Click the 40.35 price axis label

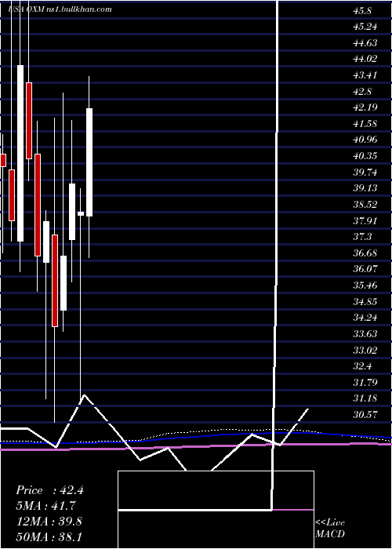click(365, 156)
